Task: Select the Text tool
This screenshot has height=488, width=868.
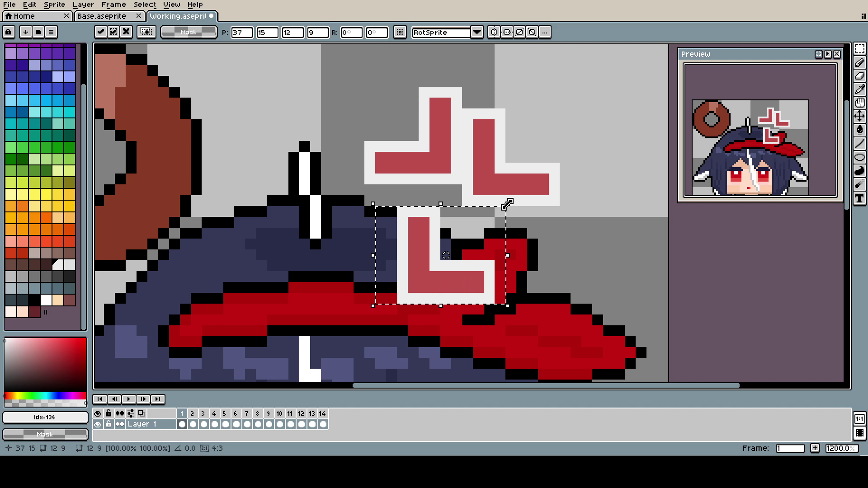Action: (x=860, y=198)
